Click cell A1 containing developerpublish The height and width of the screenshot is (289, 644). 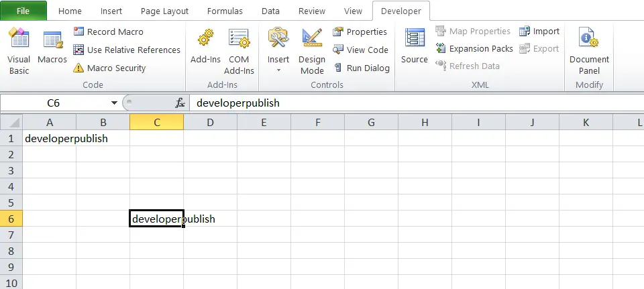coord(49,138)
